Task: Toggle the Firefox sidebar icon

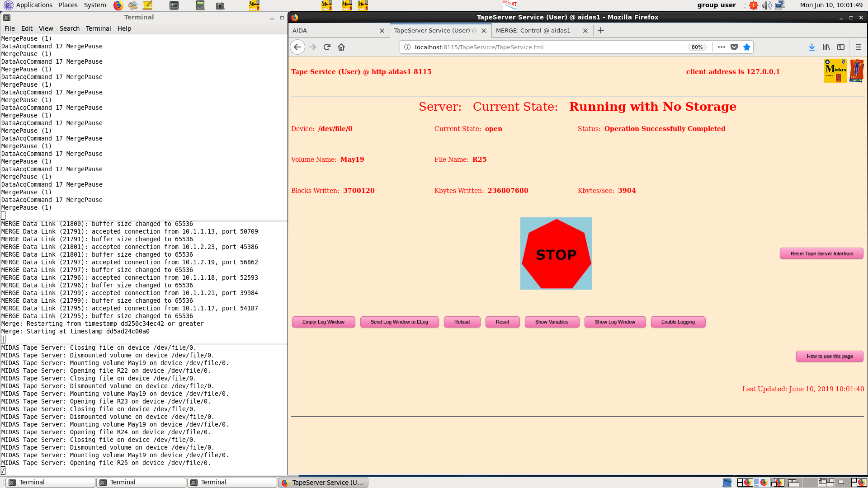Action: coord(841,47)
